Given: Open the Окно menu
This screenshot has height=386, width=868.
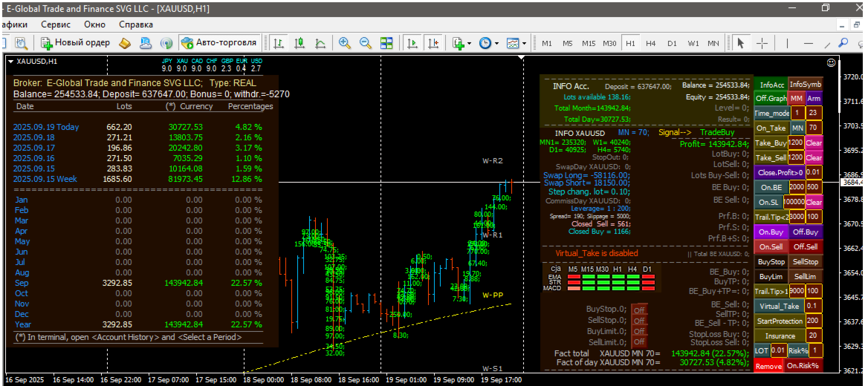Looking at the screenshot, I should pyautogui.click(x=94, y=24).
